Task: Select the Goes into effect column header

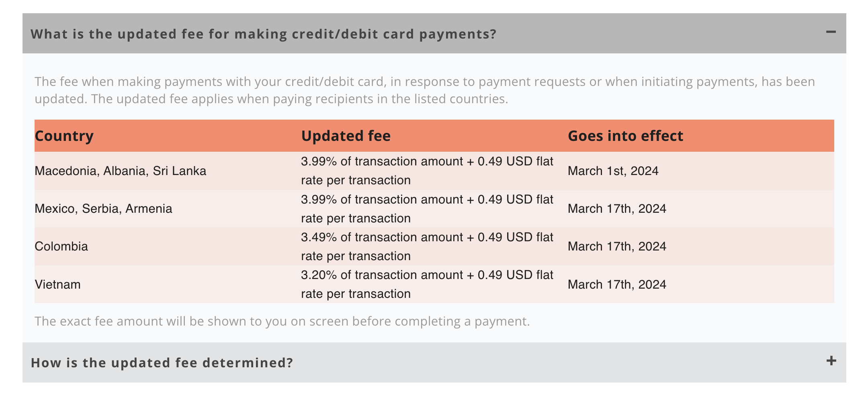Action: [625, 136]
